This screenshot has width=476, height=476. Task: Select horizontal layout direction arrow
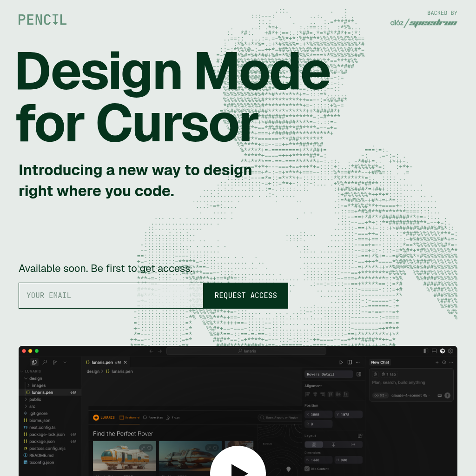click(x=353, y=444)
